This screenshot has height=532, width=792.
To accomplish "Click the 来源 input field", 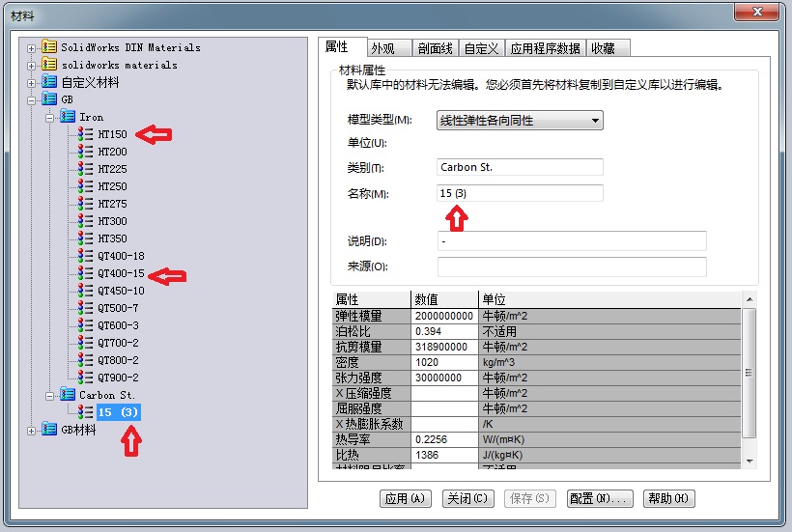I will [x=572, y=266].
